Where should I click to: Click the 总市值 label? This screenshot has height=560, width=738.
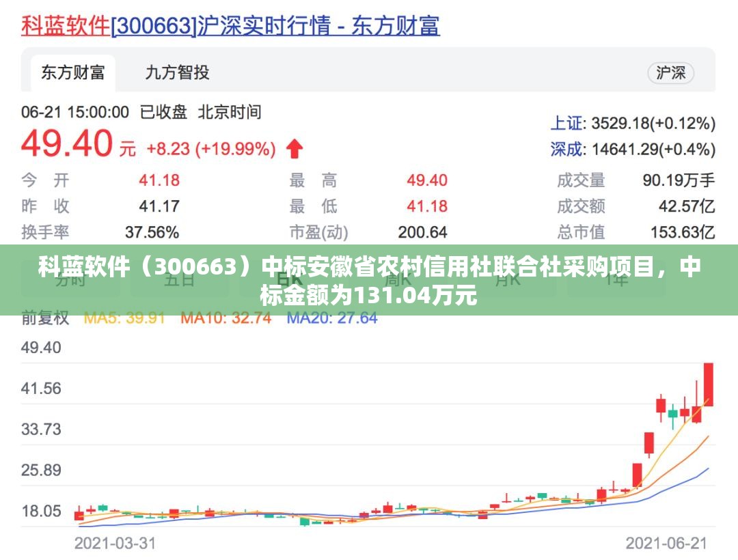tap(582, 232)
